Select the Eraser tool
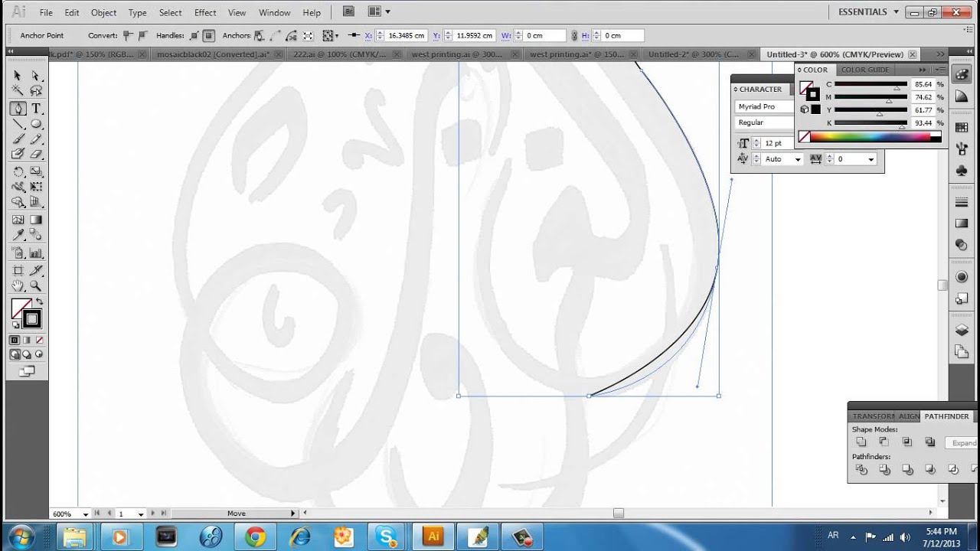 (35, 155)
